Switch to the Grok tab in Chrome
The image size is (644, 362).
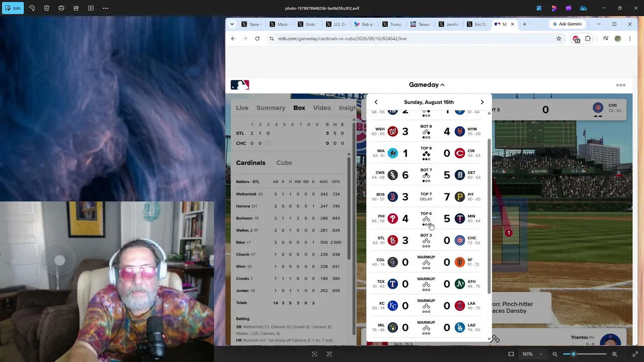pyautogui.click(x=307, y=24)
